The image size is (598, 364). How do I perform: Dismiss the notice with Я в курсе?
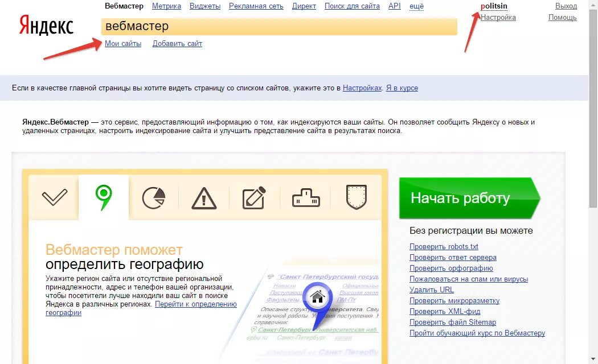(402, 88)
